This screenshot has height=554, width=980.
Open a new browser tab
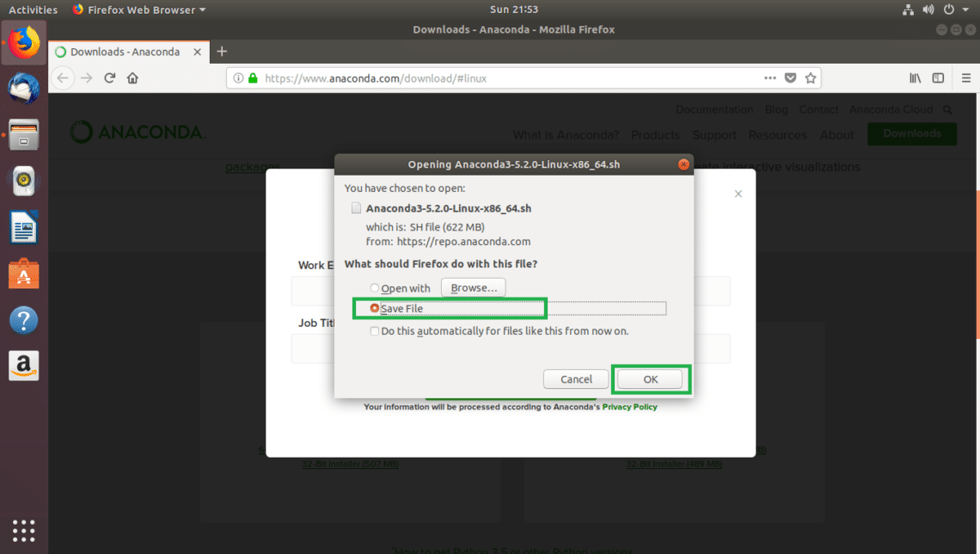pos(222,52)
